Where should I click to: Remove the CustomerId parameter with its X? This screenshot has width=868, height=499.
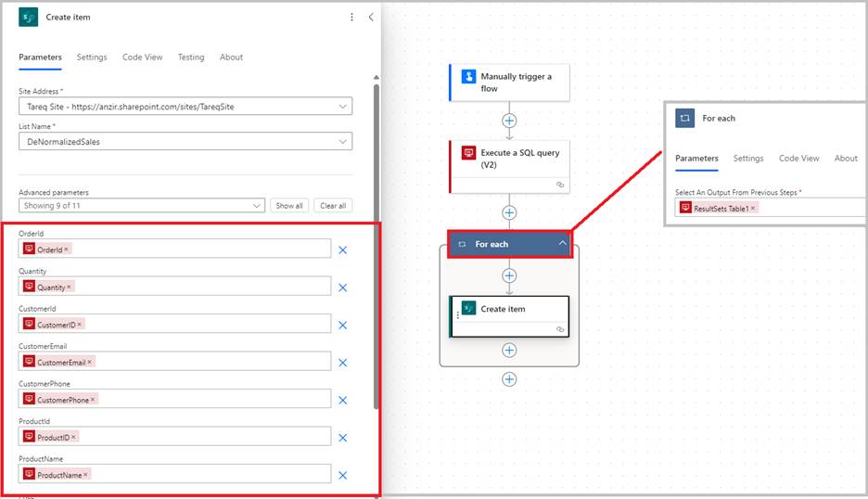tap(343, 326)
